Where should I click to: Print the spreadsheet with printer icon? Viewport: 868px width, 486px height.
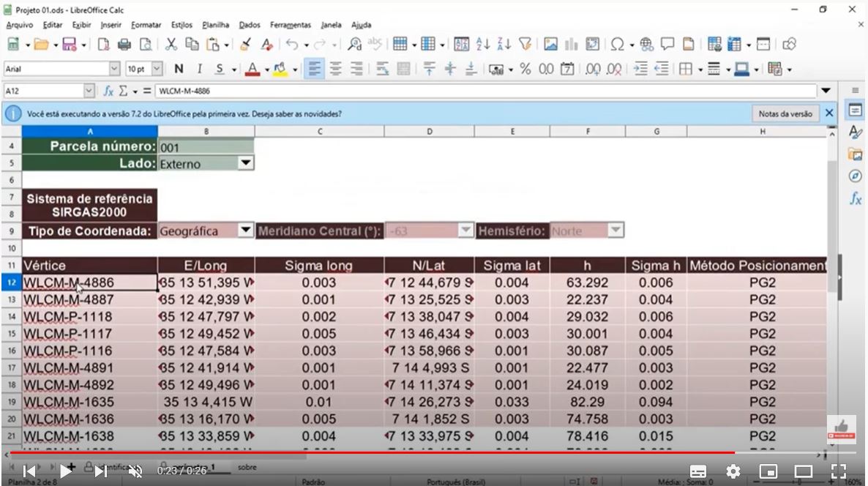point(124,45)
